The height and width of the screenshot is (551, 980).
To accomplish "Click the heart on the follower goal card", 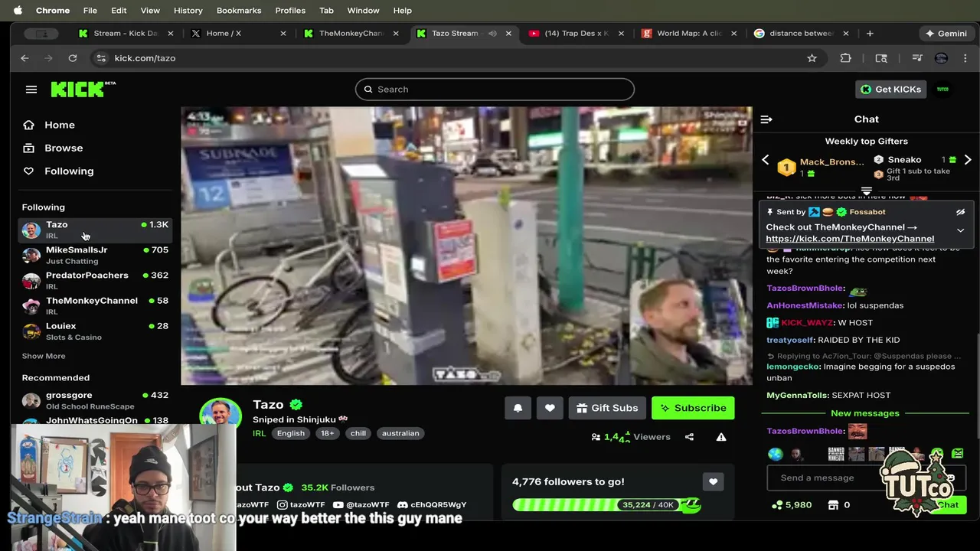I will 713,481.
